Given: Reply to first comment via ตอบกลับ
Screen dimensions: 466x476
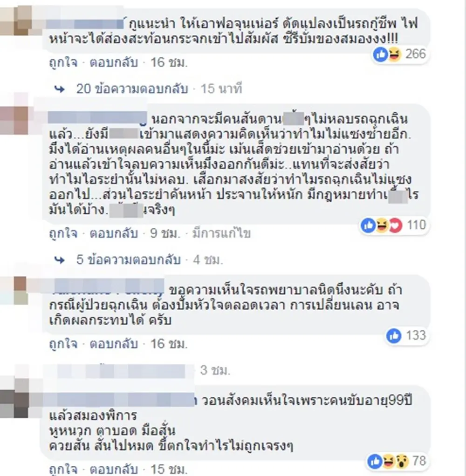Looking at the screenshot, I should click(114, 63).
